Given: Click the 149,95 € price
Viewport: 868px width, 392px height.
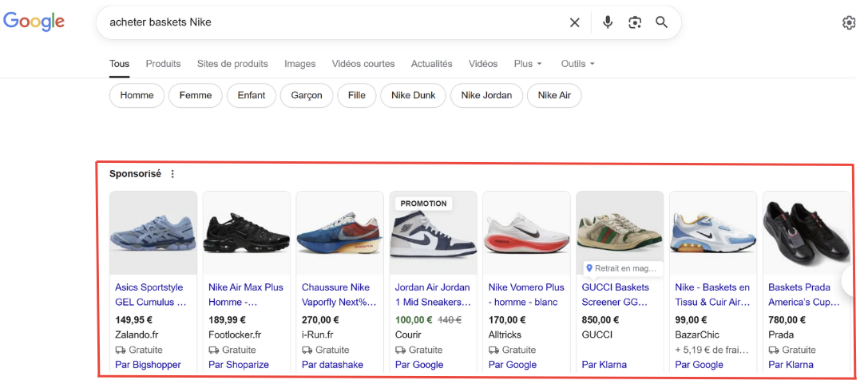Looking at the screenshot, I should click(x=134, y=319).
